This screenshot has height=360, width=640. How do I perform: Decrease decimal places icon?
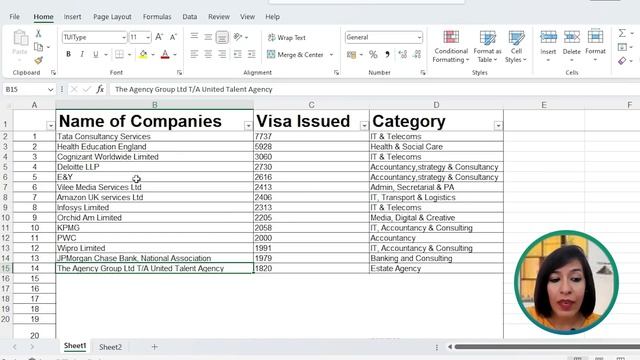click(417, 54)
